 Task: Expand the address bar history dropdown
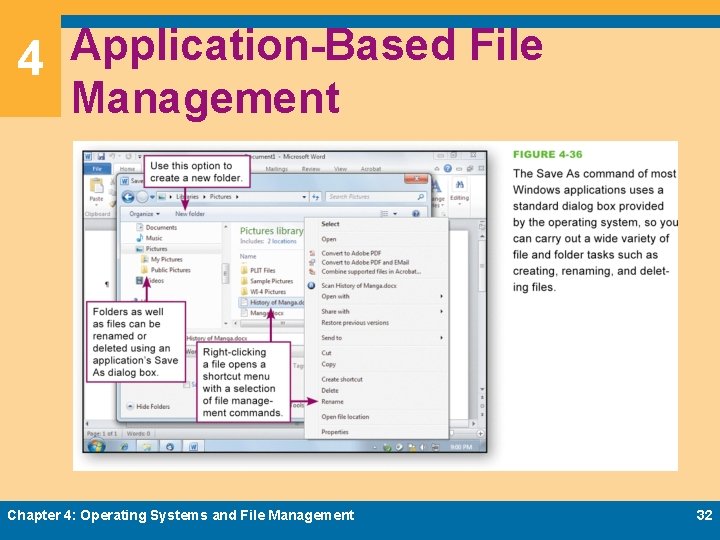click(304, 197)
